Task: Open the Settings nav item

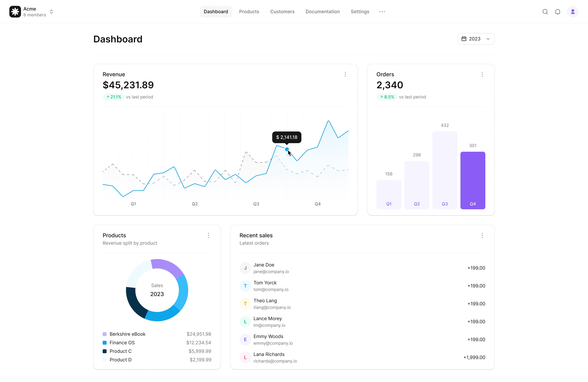Action: [360, 12]
